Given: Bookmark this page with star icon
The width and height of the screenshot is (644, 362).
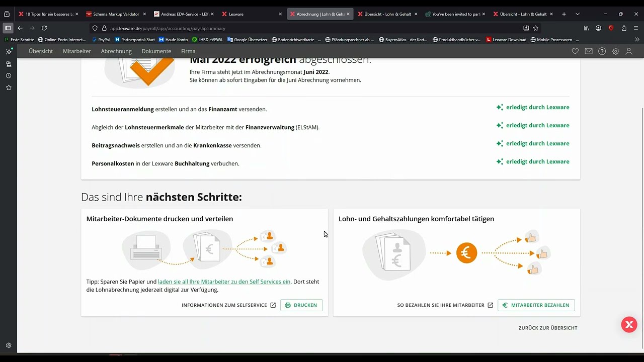Looking at the screenshot, I should point(536,28).
